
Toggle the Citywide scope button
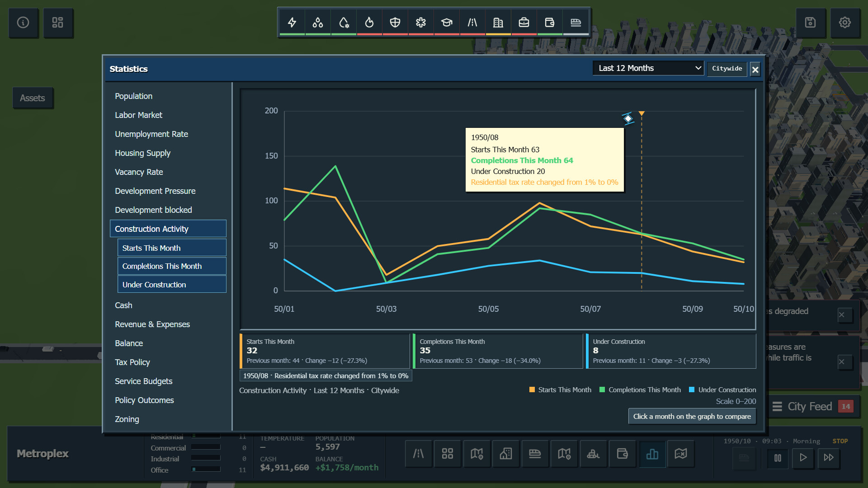727,69
